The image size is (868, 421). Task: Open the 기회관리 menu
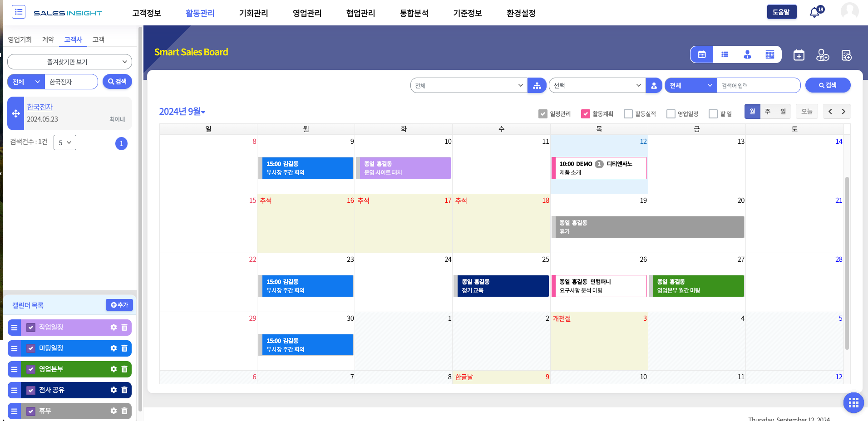click(253, 13)
